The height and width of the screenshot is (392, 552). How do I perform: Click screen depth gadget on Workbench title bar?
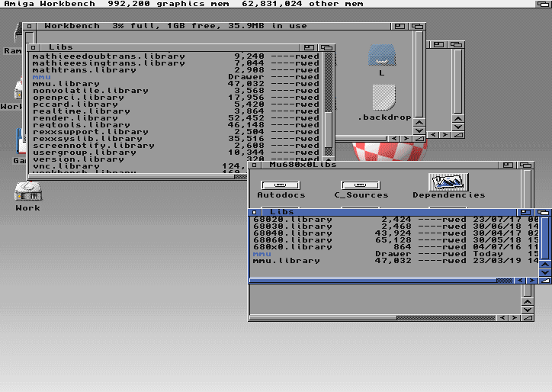click(x=544, y=4)
